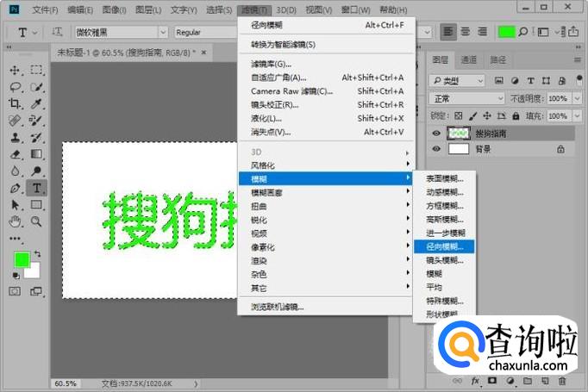This screenshot has width=588, height=392.
Task: Switch to the 通道 tab
Action: pos(469,60)
